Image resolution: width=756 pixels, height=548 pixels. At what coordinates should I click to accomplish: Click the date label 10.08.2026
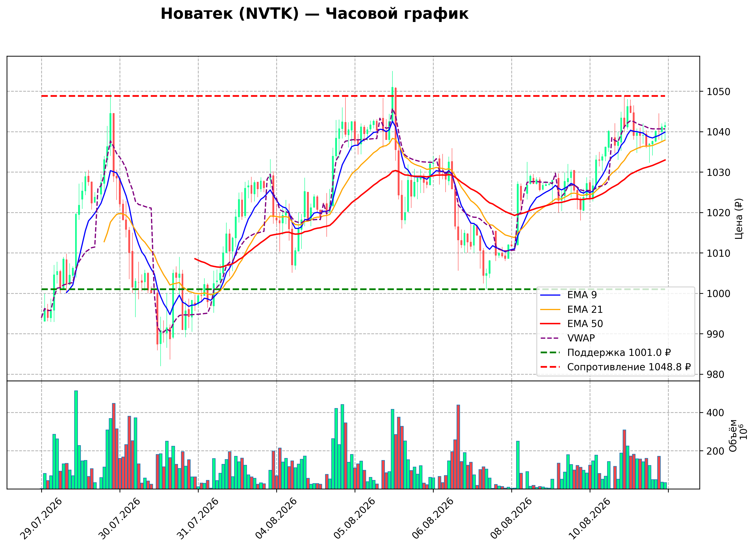coord(590,518)
